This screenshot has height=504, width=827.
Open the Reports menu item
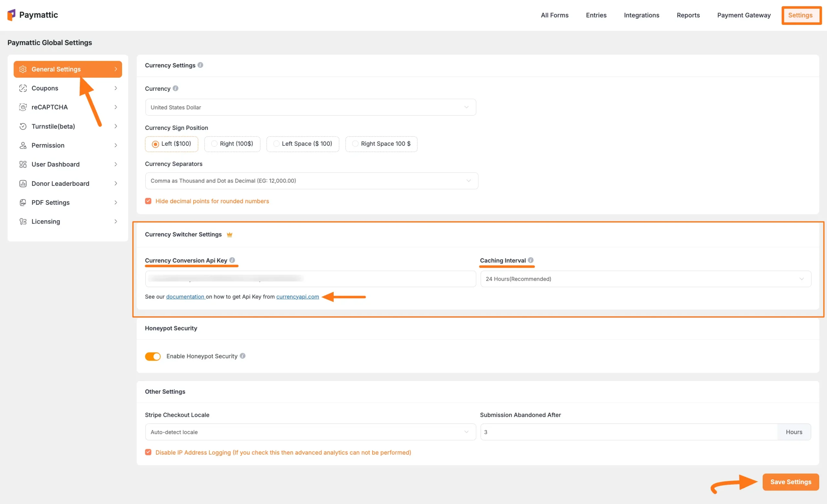coord(688,15)
